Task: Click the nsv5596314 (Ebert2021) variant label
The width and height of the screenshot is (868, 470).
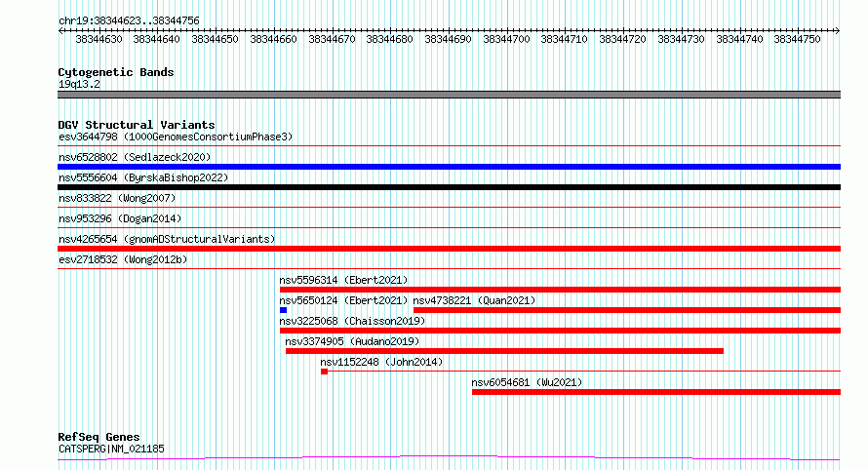Action: click(x=343, y=280)
